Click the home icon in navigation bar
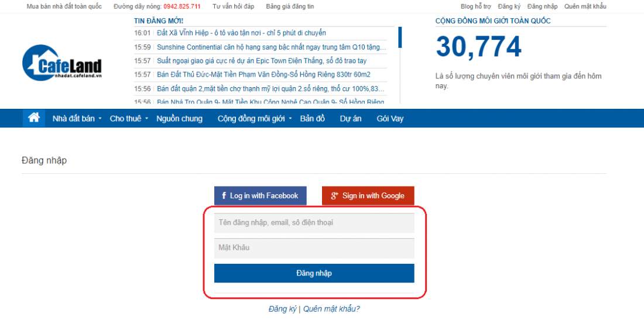Image resolution: width=644 pixels, height=327 pixels. 34,118
